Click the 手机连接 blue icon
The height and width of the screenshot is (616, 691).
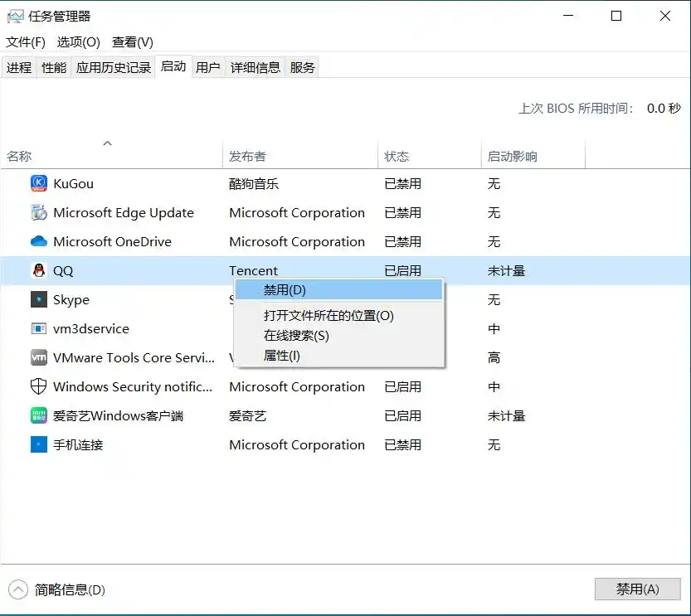click(38, 444)
